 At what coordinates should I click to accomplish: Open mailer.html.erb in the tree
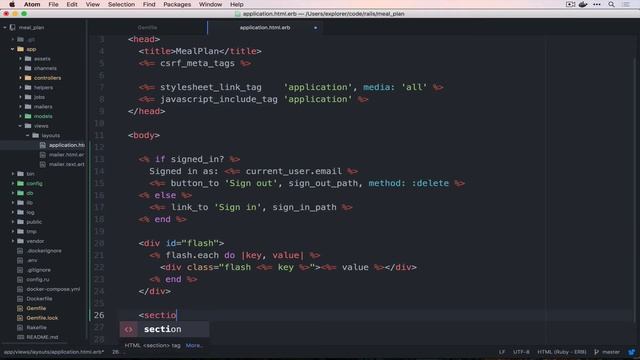[x=67, y=155]
